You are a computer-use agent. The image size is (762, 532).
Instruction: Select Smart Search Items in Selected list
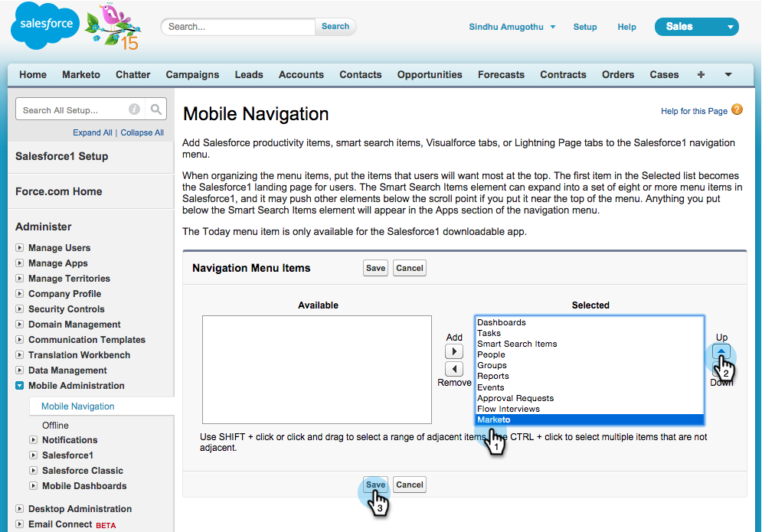tap(589, 344)
